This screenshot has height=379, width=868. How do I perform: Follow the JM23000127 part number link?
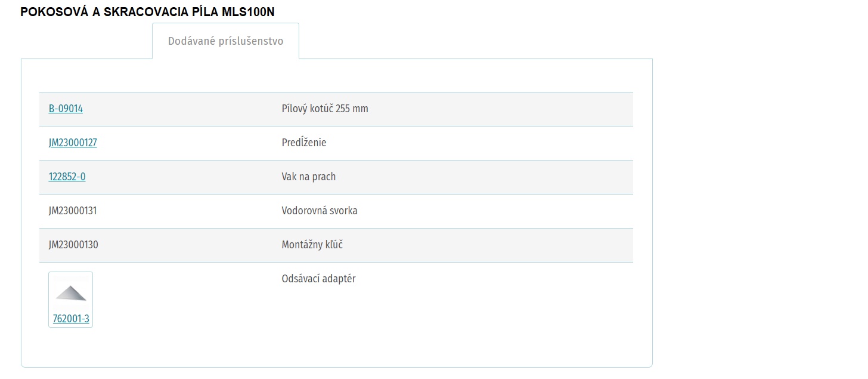point(73,143)
